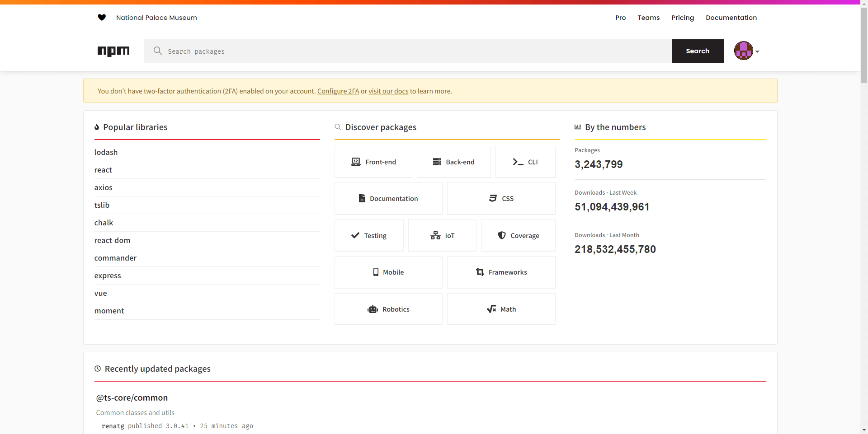Click the page vertical scrollbar
The height and width of the screenshot is (434, 868).
pyautogui.click(x=864, y=217)
